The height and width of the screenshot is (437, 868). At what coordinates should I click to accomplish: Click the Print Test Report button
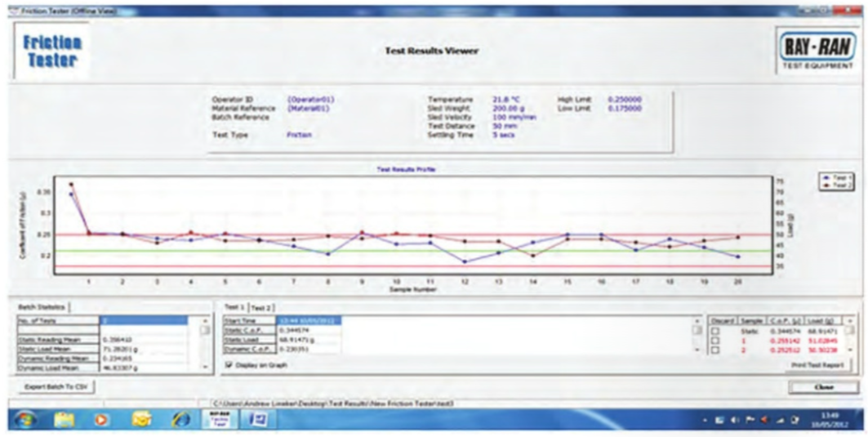[x=817, y=365]
